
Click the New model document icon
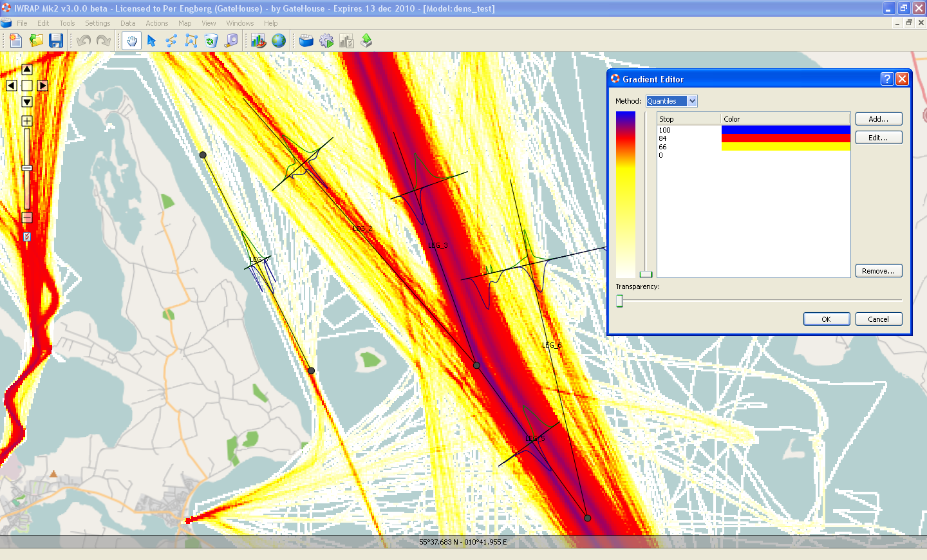(x=15, y=41)
